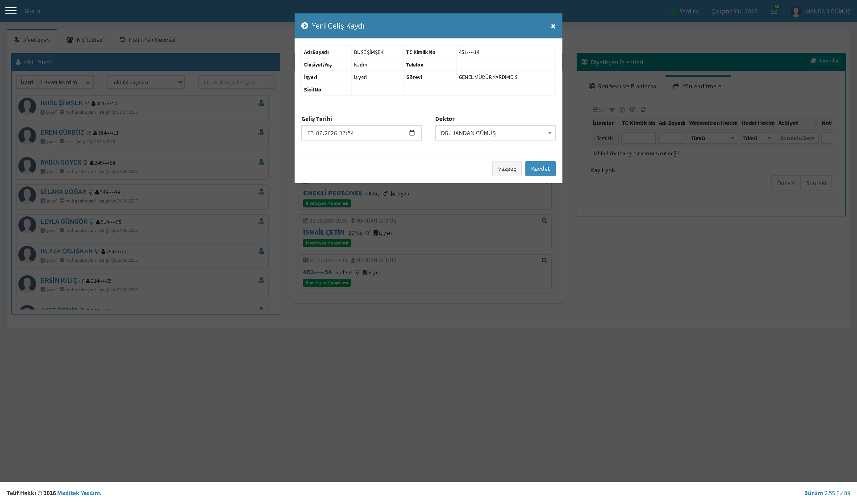Open DİLARA DOĞAN name link
Screen dimensions: 857x504
click(63, 192)
